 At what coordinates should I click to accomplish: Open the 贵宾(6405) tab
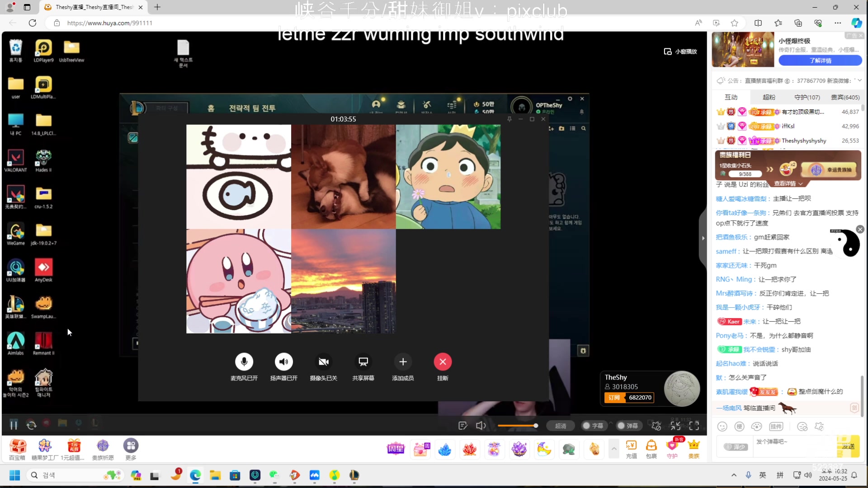pyautogui.click(x=844, y=97)
